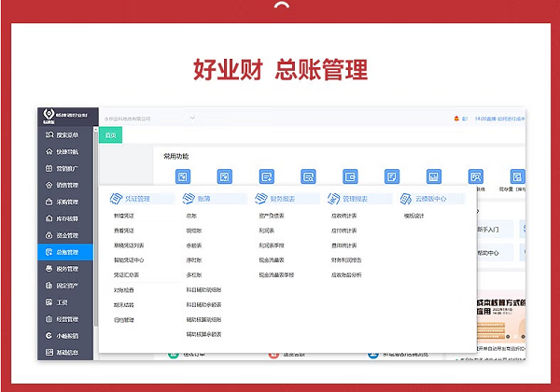The height and width of the screenshot is (392, 560).
Task: Open 现金流量表 under 财务报表
Action: coord(272,260)
